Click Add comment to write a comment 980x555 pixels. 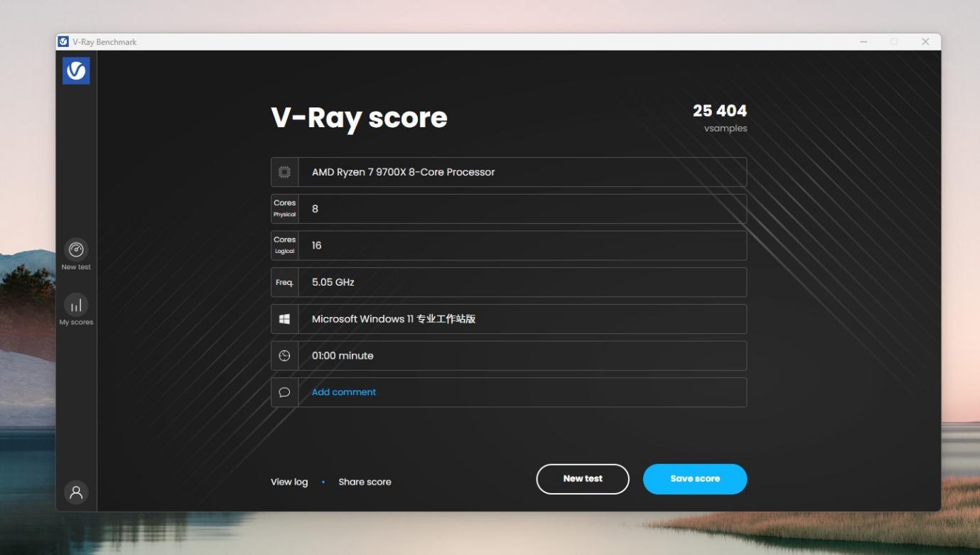tap(344, 392)
